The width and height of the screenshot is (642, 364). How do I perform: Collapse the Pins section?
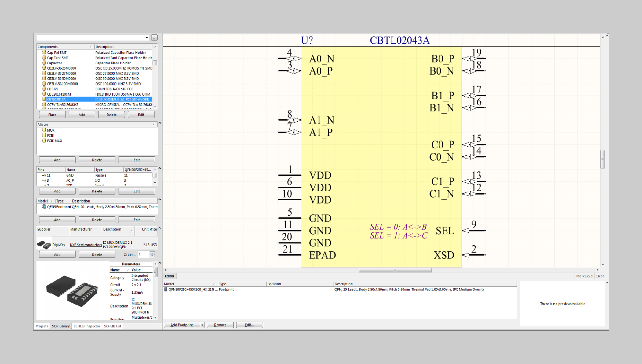click(x=160, y=168)
